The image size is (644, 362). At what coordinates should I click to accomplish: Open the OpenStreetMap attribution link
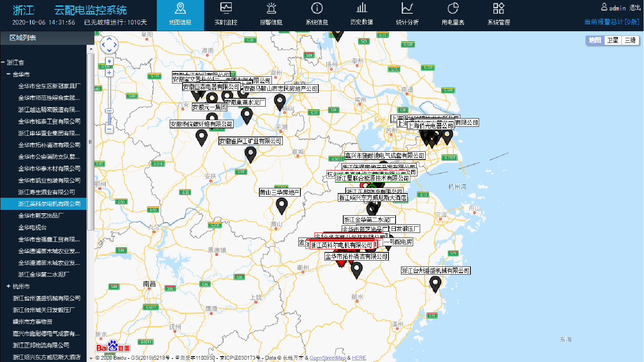328,358
